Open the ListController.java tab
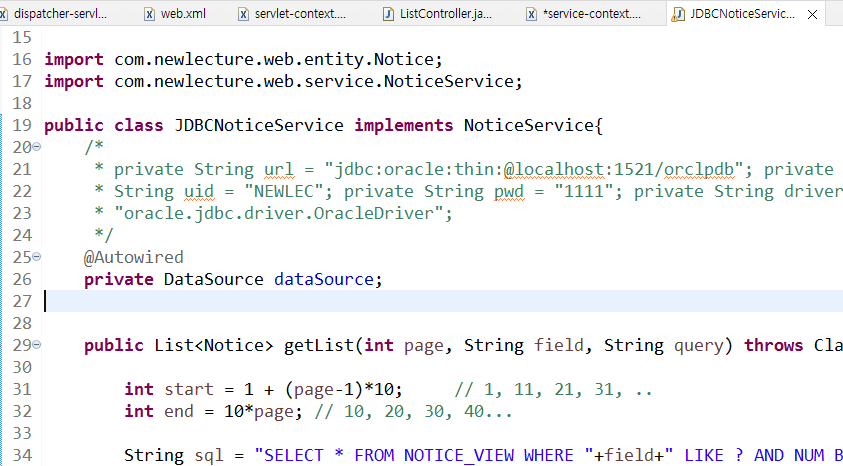The height and width of the screenshot is (466, 843). coord(445,14)
